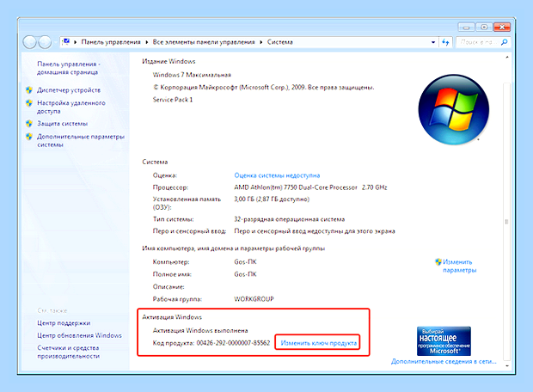Select Система breadcrumb segment
This screenshot has width=533, height=392.
279,42
